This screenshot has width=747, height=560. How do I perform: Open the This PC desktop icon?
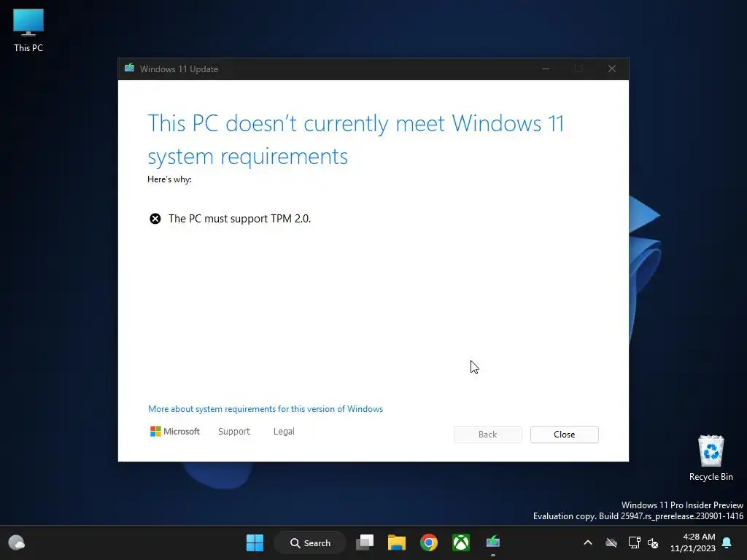[28, 30]
